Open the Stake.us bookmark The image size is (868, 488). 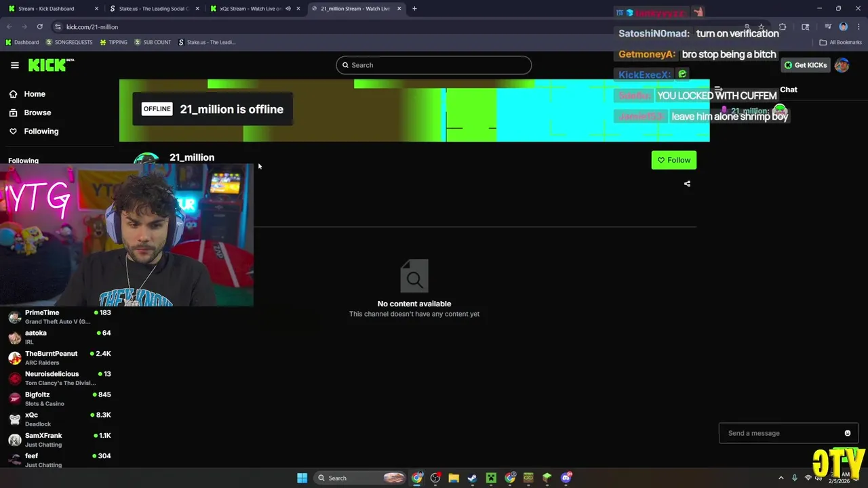[x=207, y=42]
